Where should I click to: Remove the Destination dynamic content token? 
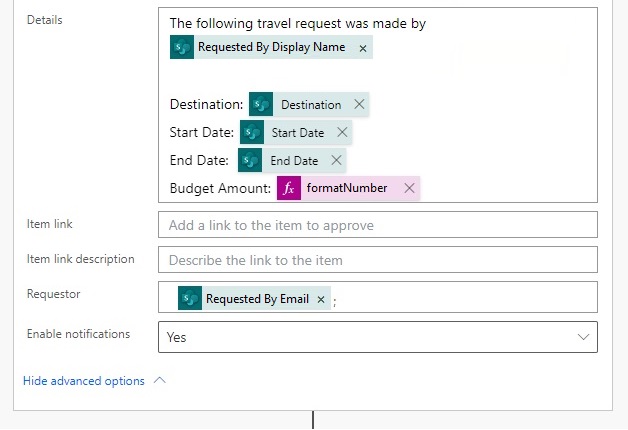[x=359, y=104]
